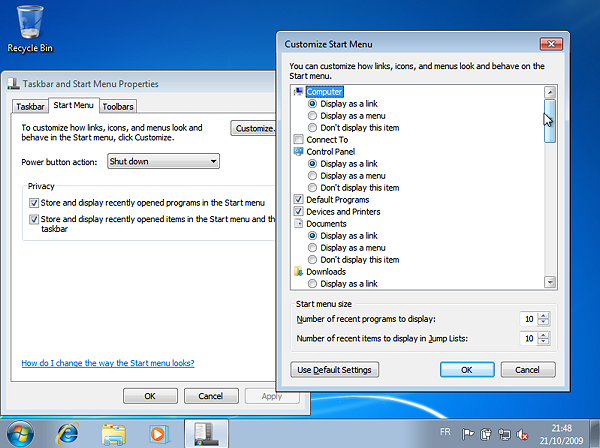Image resolution: width=600 pixels, height=448 pixels.
Task: Select Computer 'Display as a menu' option
Action: tap(314, 116)
